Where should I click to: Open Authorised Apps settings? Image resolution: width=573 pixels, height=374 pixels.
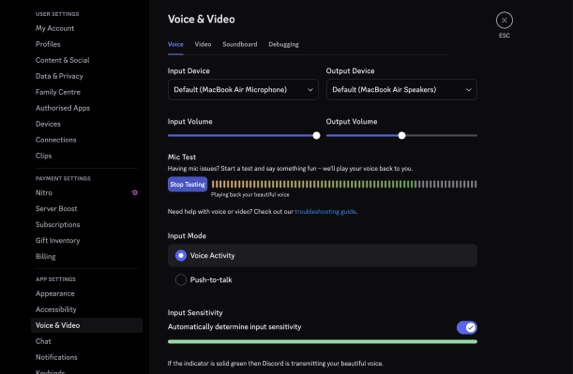click(62, 108)
